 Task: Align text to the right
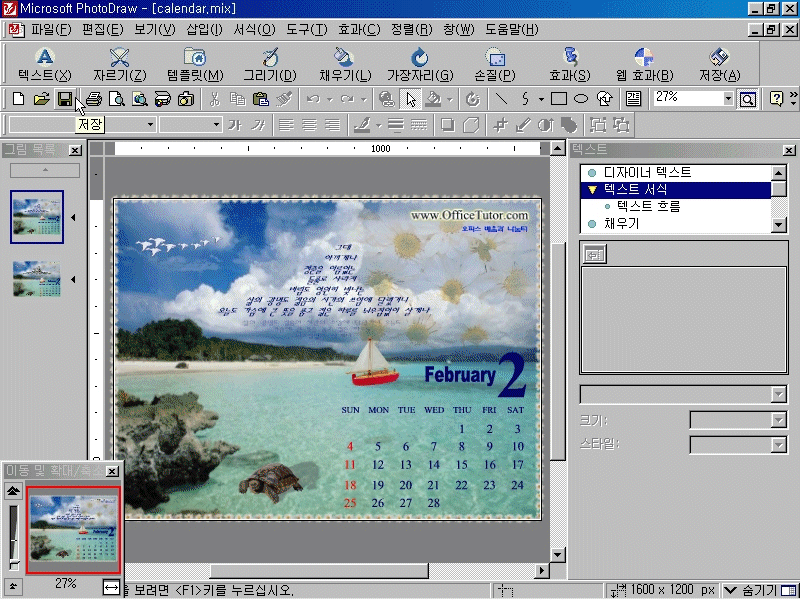point(332,124)
